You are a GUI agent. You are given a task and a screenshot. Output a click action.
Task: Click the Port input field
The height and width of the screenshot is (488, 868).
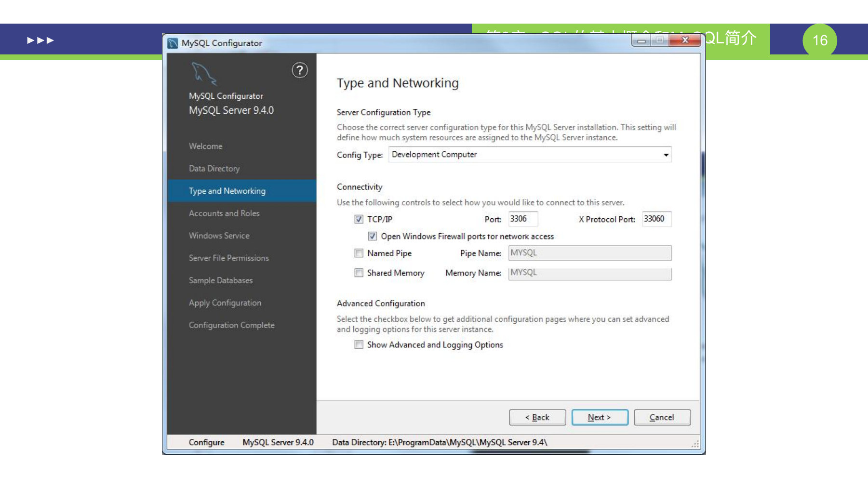pyautogui.click(x=523, y=219)
